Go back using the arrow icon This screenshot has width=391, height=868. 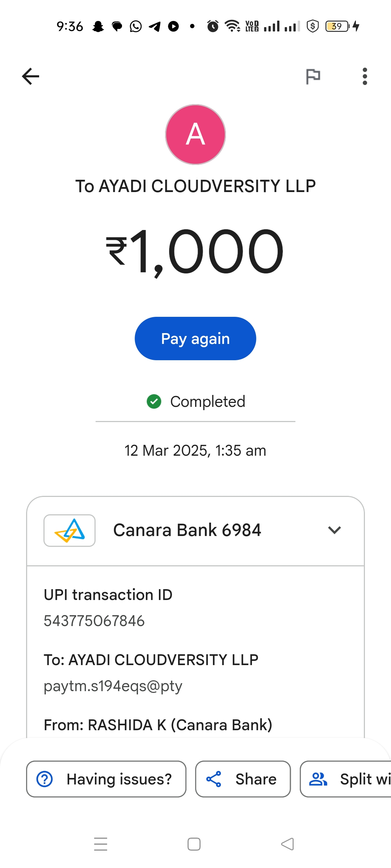[30, 76]
